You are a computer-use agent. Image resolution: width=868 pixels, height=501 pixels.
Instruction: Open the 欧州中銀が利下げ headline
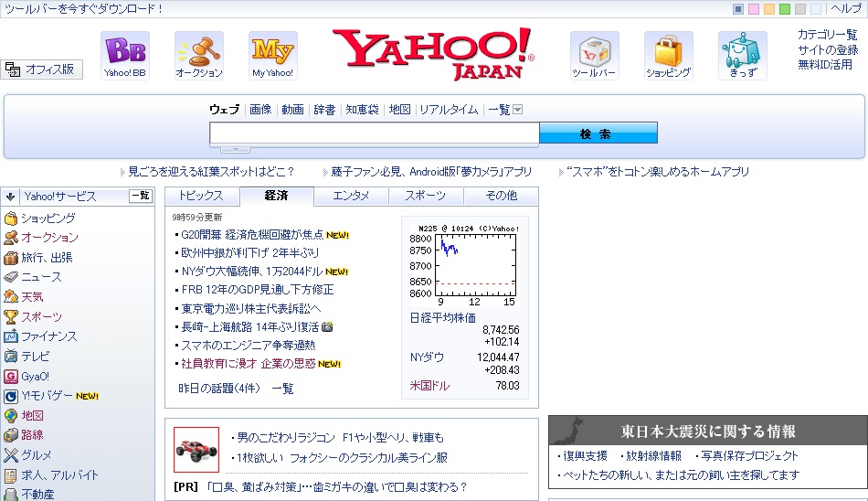tap(250, 253)
